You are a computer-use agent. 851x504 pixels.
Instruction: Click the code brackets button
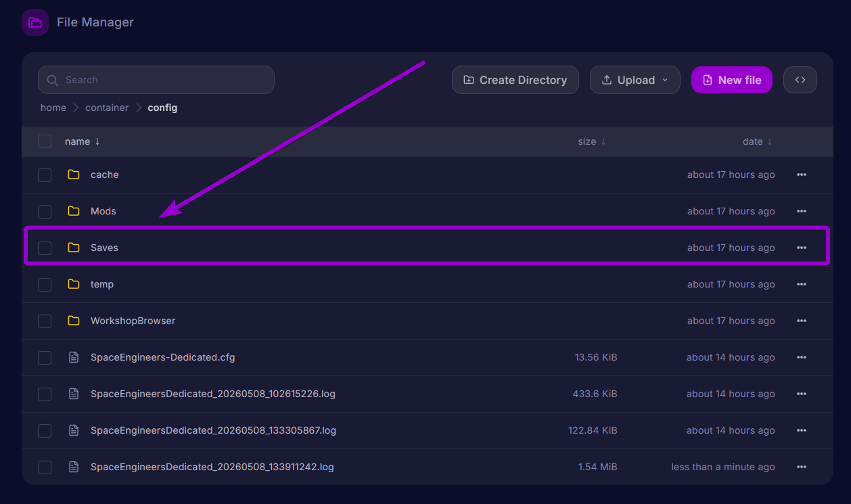click(x=800, y=80)
